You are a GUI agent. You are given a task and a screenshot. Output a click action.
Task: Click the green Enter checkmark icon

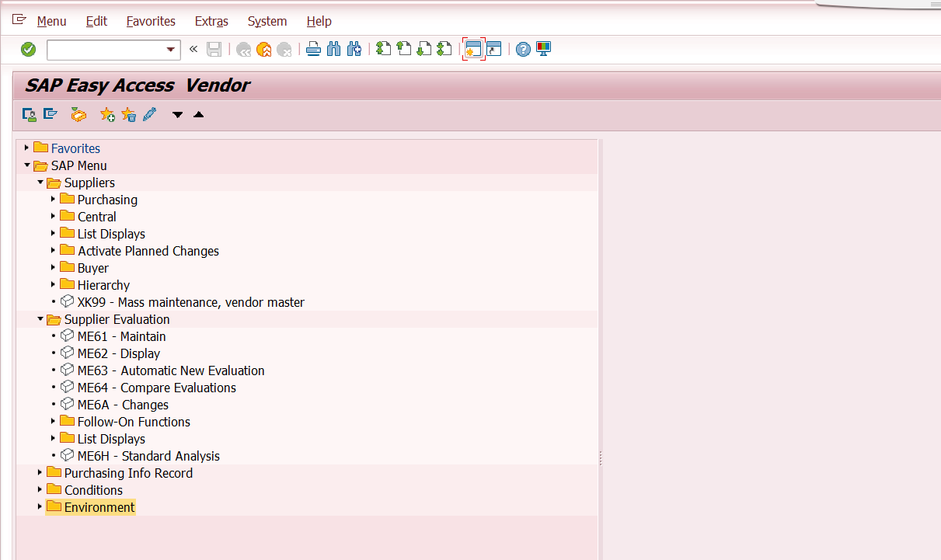[29, 50]
